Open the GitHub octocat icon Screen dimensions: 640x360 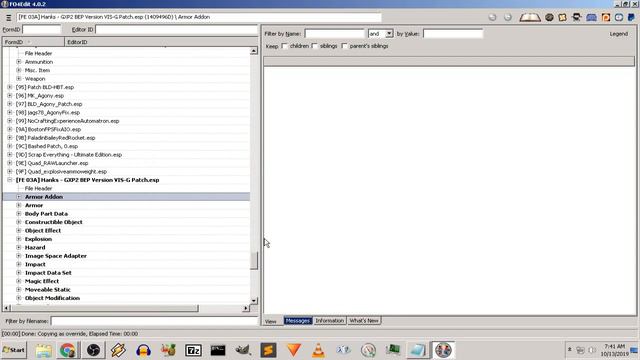pyautogui.click(x=577, y=17)
